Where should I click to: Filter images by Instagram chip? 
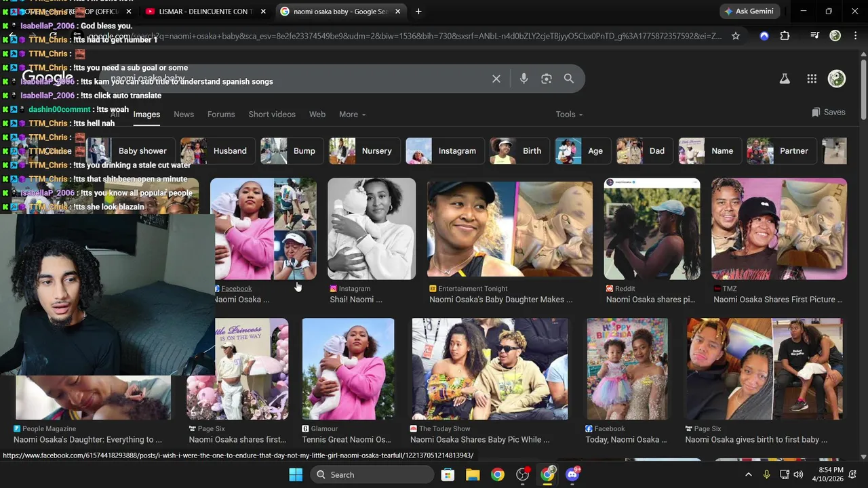pyautogui.click(x=445, y=151)
